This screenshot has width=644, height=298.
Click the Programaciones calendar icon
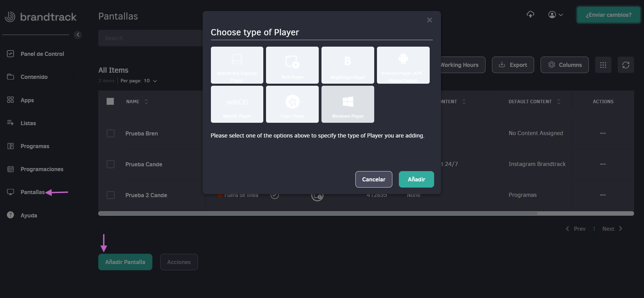tap(11, 169)
